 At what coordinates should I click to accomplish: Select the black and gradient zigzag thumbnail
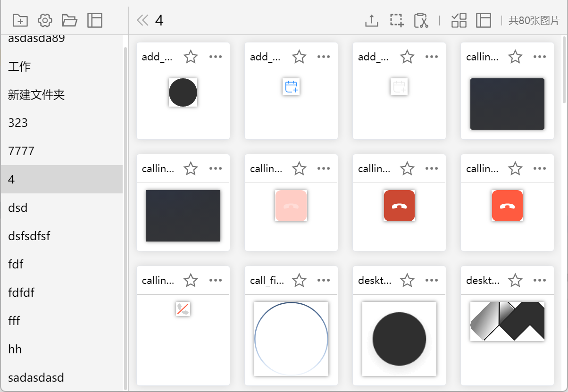[x=507, y=321]
